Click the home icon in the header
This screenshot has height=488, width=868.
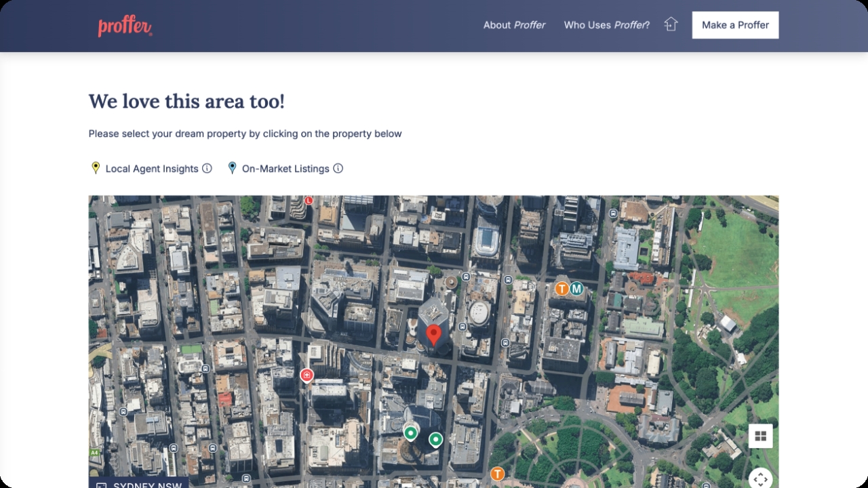coord(671,24)
